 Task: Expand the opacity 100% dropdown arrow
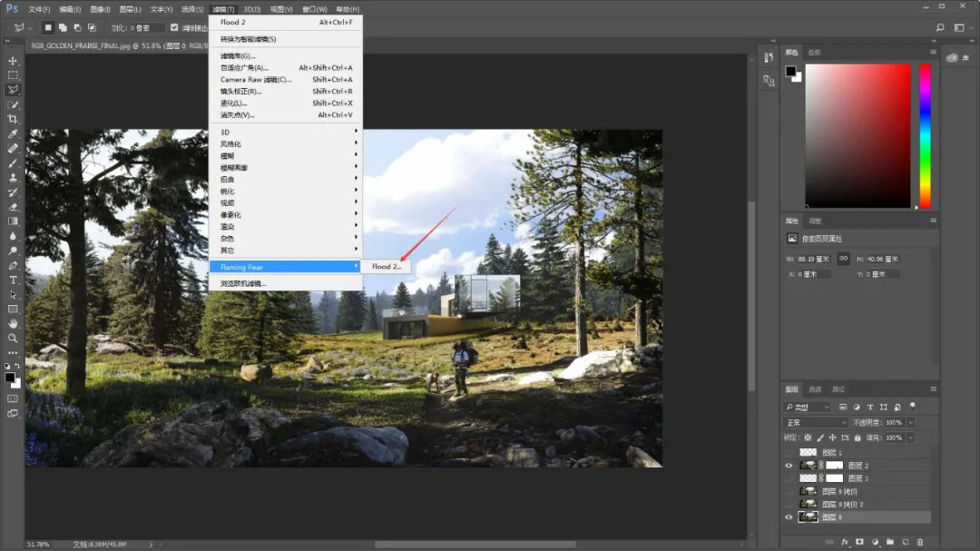(x=910, y=422)
